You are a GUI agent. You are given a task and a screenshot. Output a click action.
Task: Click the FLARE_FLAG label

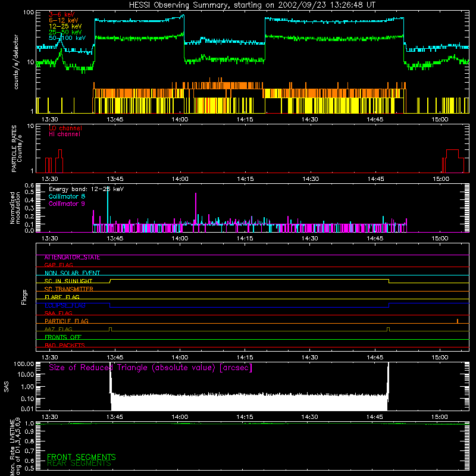[62, 297]
